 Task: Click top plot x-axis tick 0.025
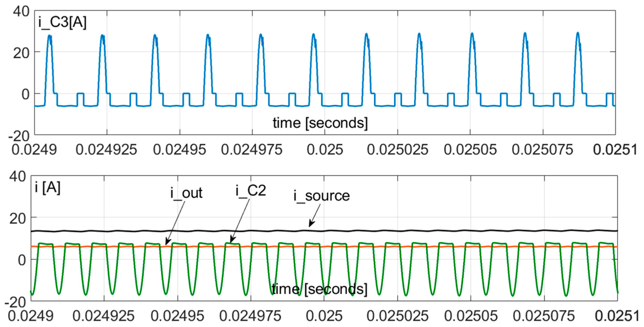coord(325,150)
